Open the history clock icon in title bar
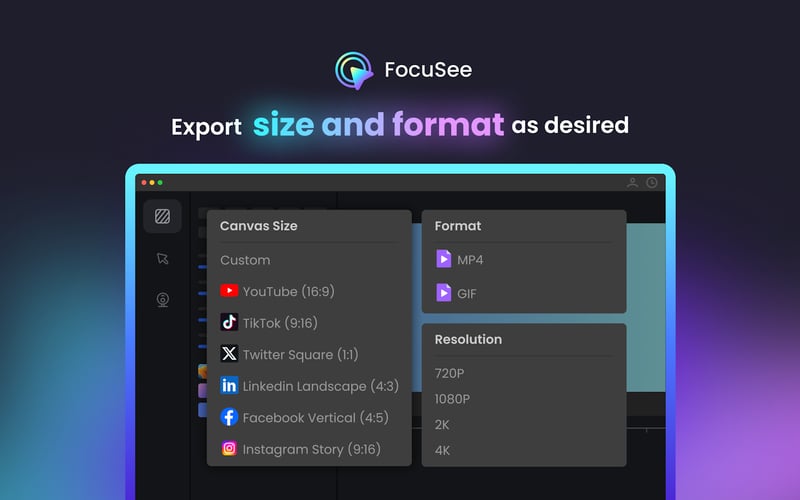Image resolution: width=800 pixels, height=500 pixels. (652, 183)
